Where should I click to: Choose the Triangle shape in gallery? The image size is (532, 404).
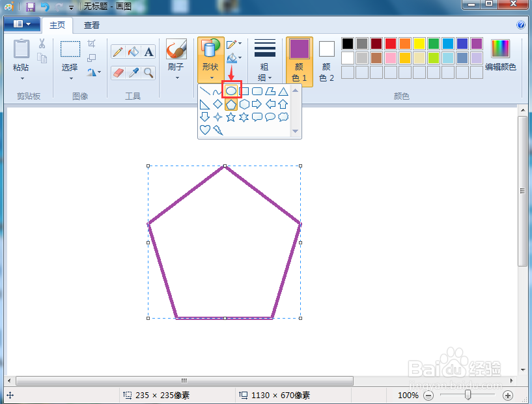pos(283,91)
